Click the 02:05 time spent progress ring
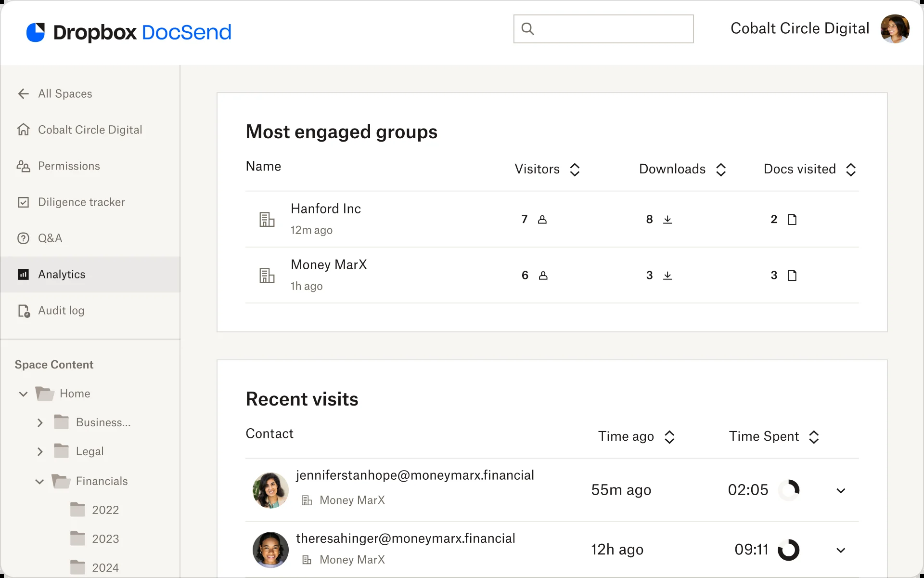The height and width of the screenshot is (578, 924). (789, 490)
